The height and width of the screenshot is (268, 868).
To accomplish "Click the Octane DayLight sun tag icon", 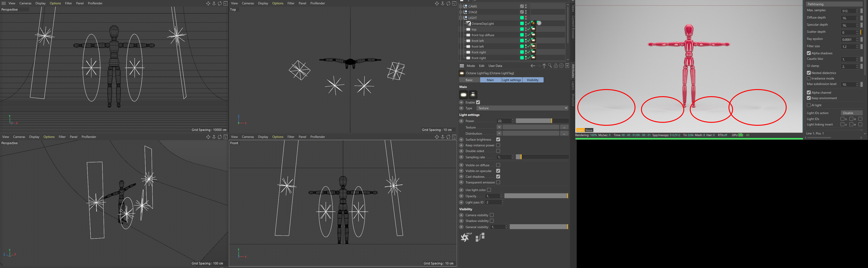I will (533, 23).
